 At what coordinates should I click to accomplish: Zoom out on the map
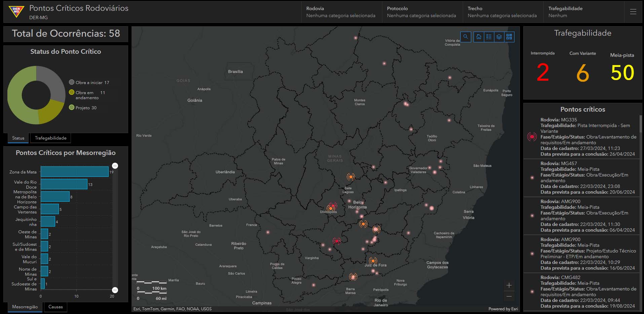(x=509, y=296)
